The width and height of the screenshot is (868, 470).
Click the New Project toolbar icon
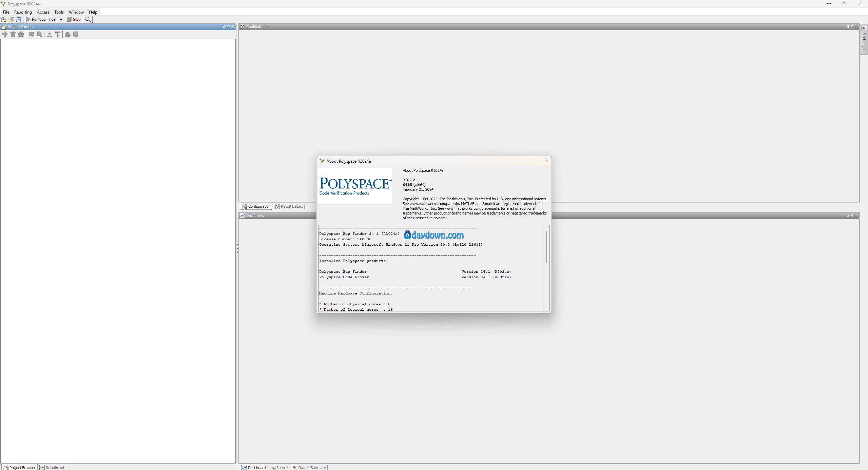[4, 19]
